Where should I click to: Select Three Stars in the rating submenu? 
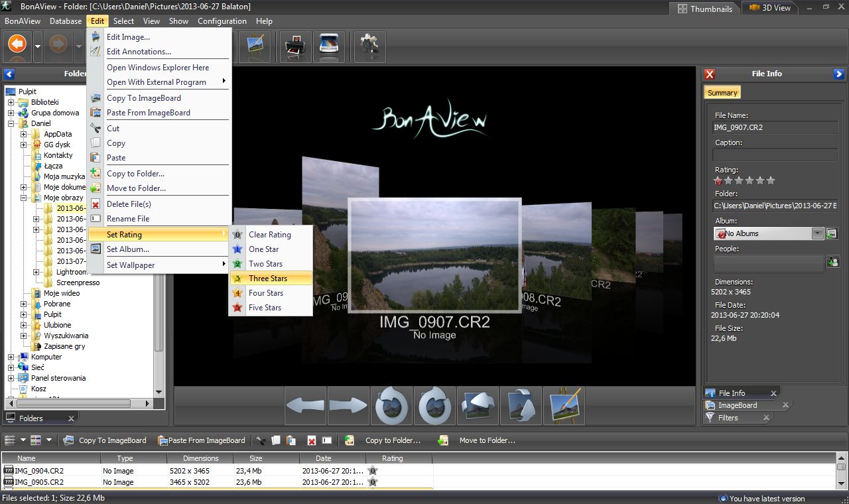click(x=271, y=279)
